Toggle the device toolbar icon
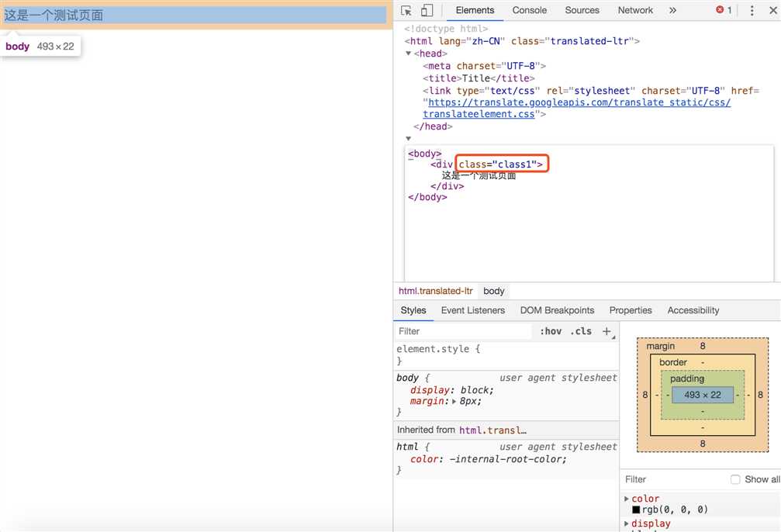 coord(427,11)
